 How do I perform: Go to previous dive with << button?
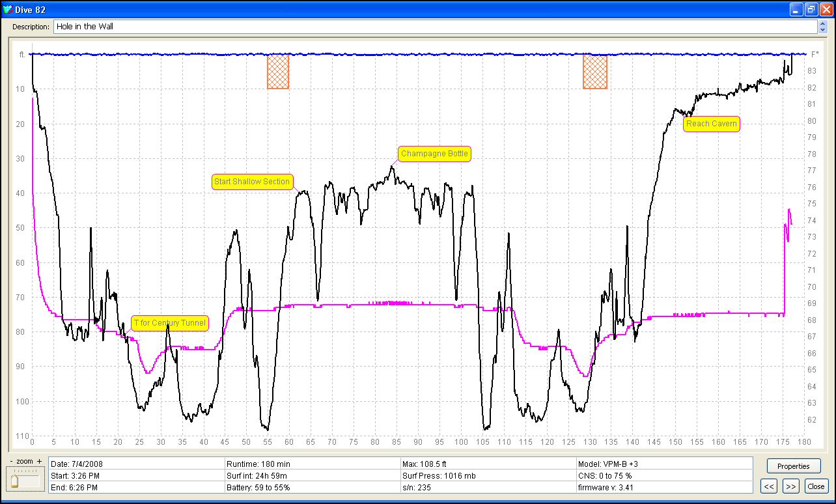coord(769,486)
